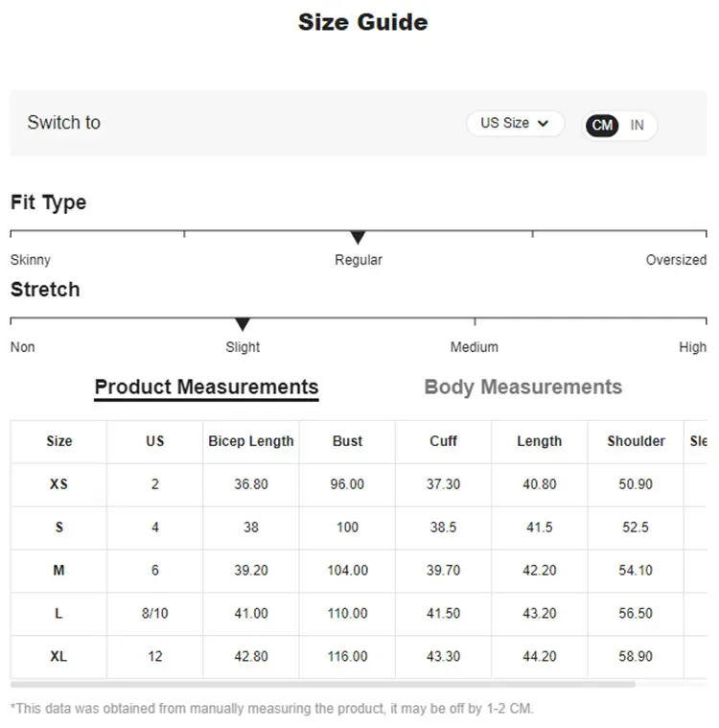The height and width of the screenshot is (728, 719).
Task: Select the Product Measurements tab
Action: coord(206,387)
